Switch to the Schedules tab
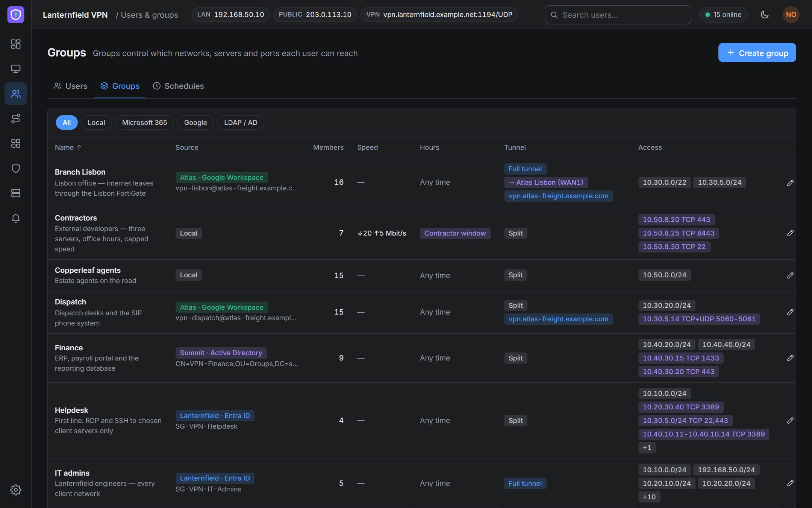The height and width of the screenshot is (508, 812). (178, 86)
